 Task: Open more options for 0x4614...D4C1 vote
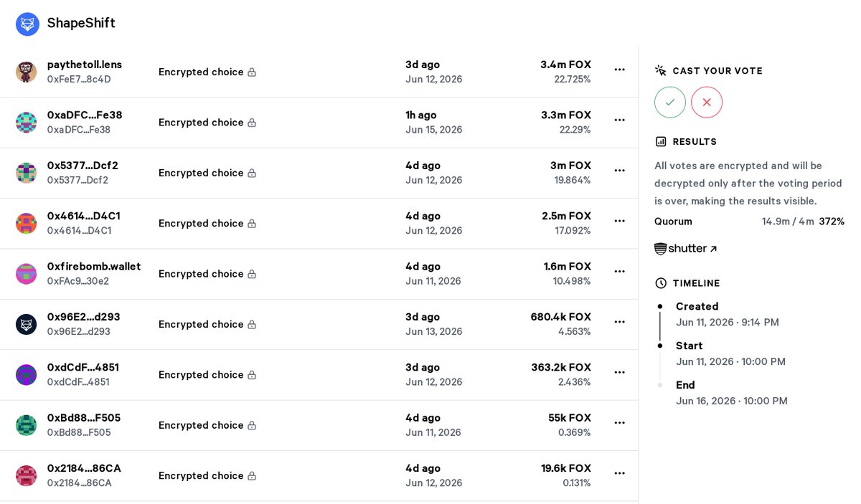coord(620,221)
